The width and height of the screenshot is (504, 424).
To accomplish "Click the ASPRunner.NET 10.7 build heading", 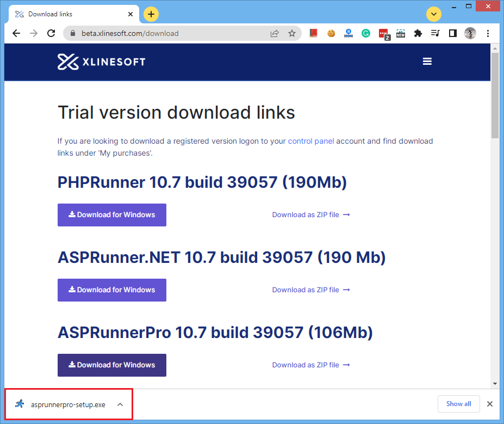I will point(221,257).
